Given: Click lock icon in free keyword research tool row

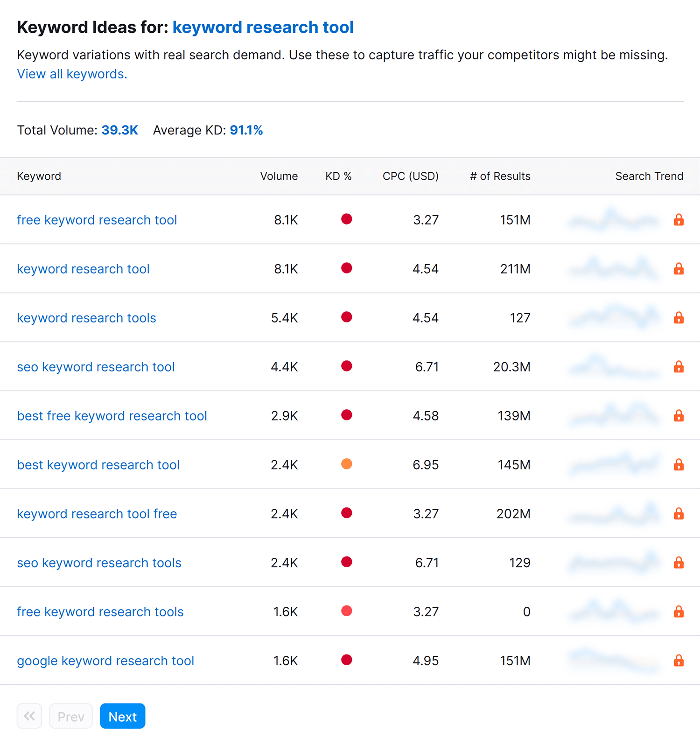Looking at the screenshot, I should point(679,219).
